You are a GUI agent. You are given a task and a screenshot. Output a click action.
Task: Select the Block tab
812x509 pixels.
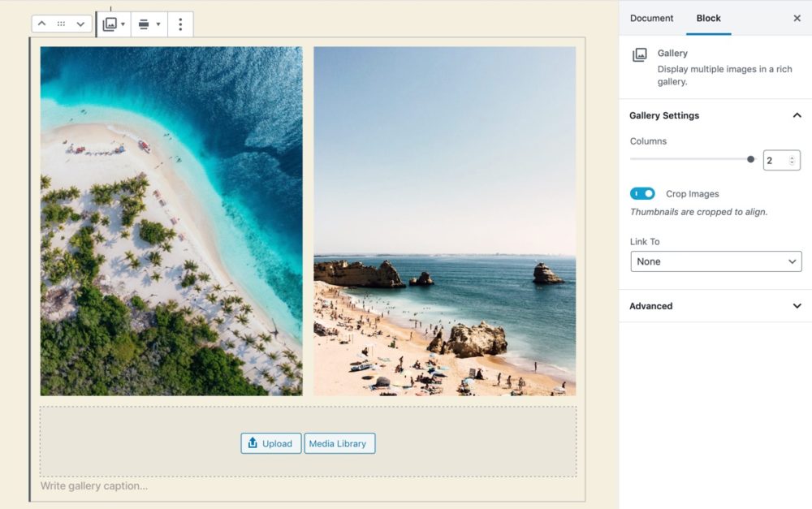click(x=708, y=18)
